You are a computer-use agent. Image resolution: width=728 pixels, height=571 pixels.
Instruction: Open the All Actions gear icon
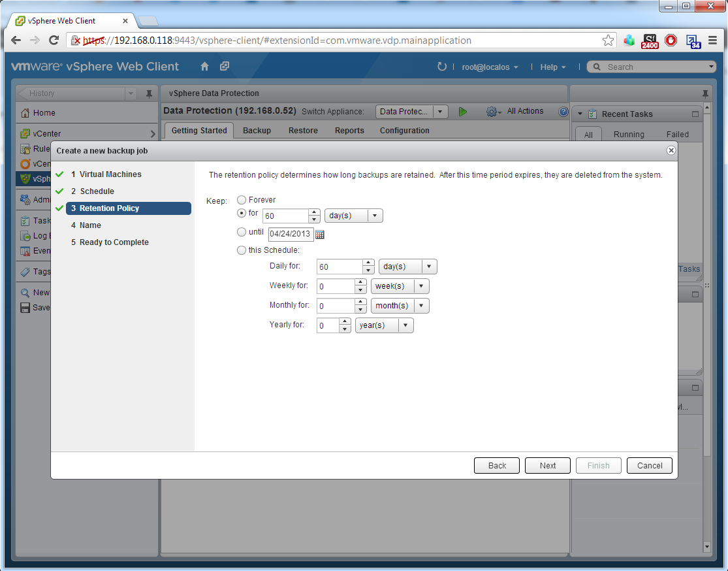pos(492,112)
